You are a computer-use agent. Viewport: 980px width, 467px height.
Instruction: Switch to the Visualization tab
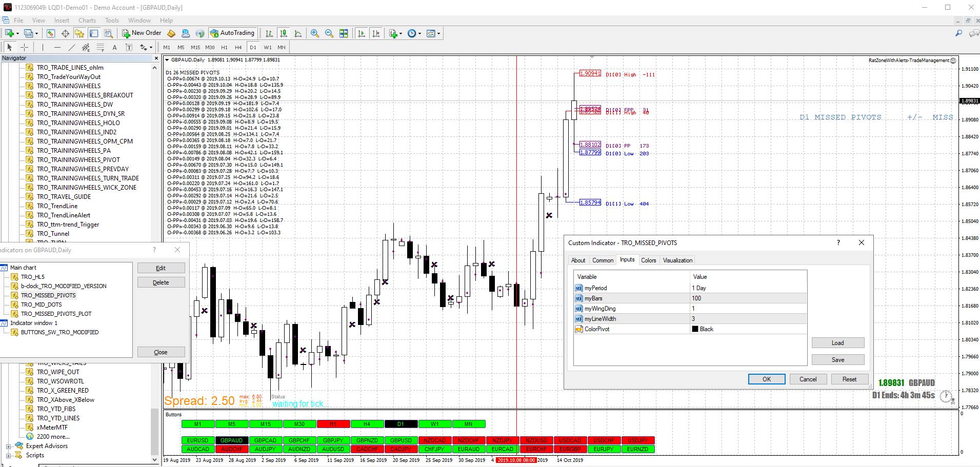[677, 260]
